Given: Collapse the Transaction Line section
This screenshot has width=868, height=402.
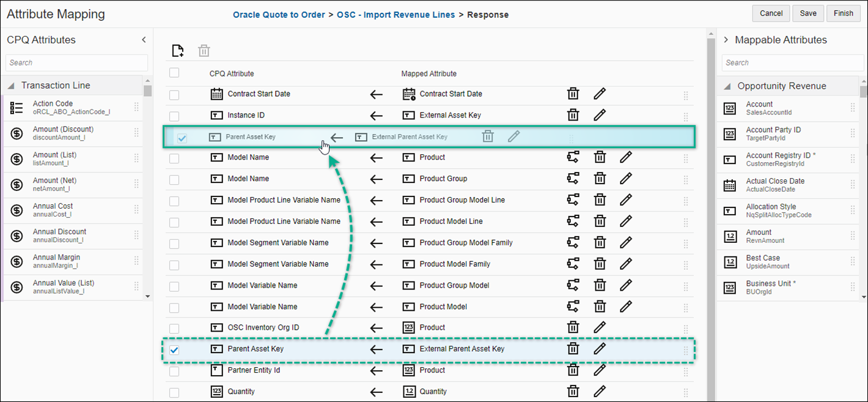Looking at the screenshot, I should pos(12,85).
